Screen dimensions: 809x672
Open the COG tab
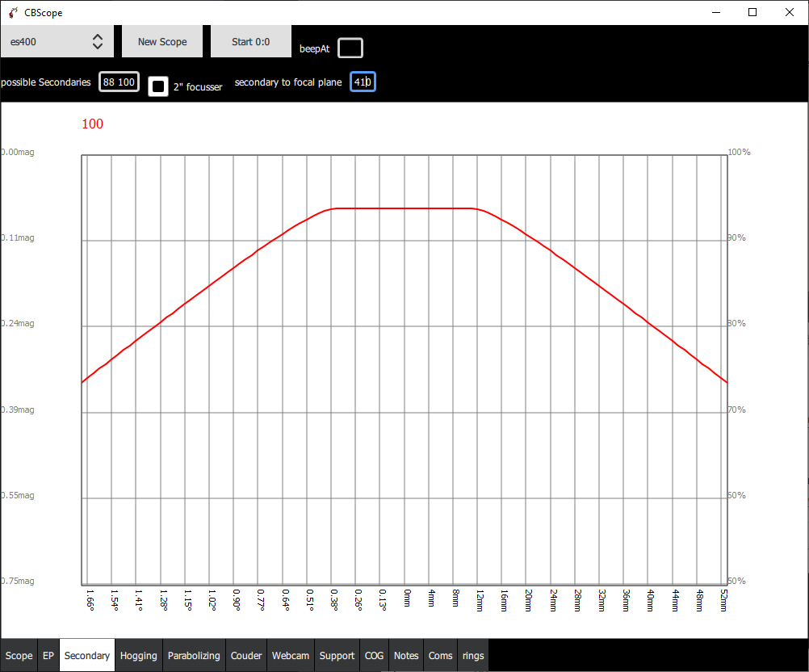click(x=374, y=655)
